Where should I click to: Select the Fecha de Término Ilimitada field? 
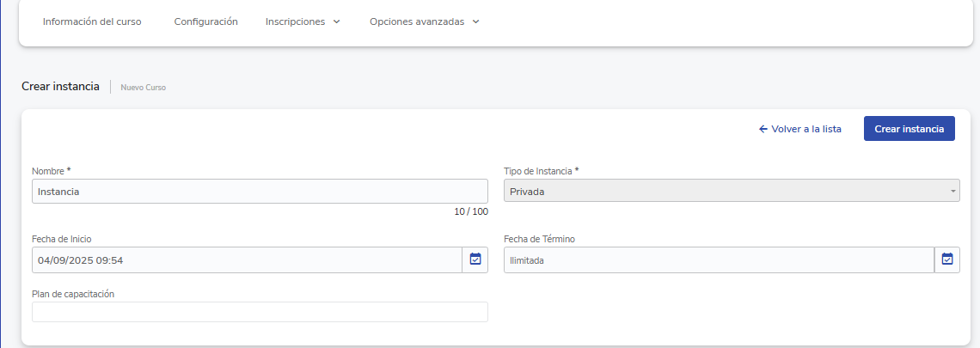[x=718, y=259]
